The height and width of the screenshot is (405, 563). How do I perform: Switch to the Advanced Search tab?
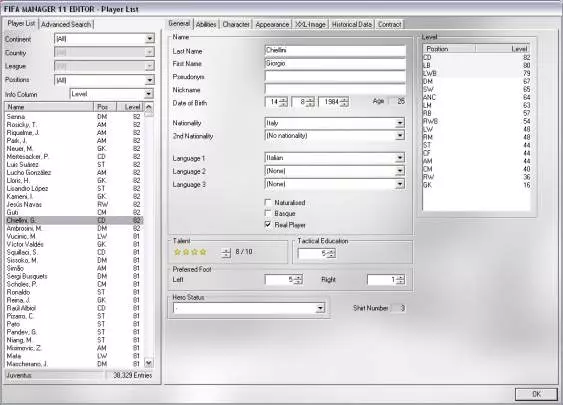66,24
